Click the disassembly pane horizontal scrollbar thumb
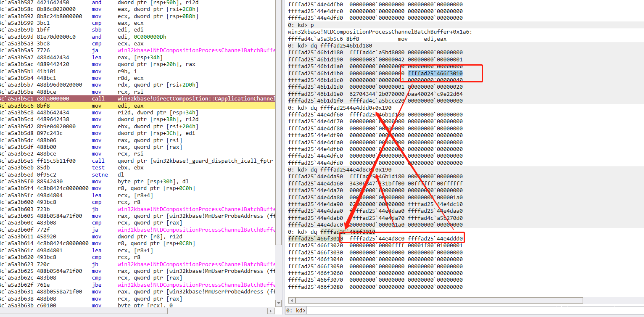Image resolution: width=644 pixels, height=317 pixels. (84, 311)
